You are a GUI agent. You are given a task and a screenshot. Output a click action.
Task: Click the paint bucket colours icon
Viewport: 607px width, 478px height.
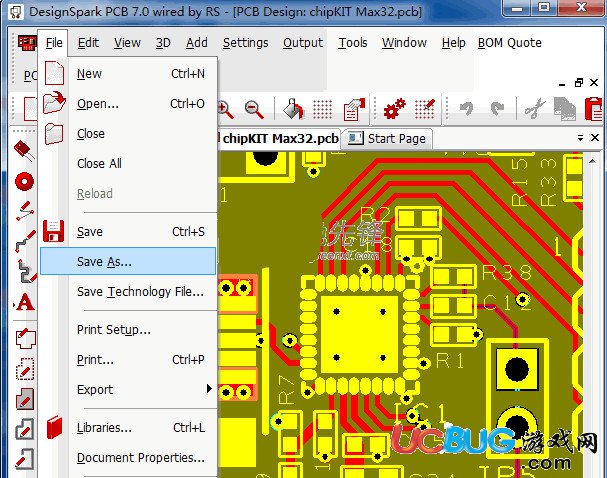tap(293, 109)
